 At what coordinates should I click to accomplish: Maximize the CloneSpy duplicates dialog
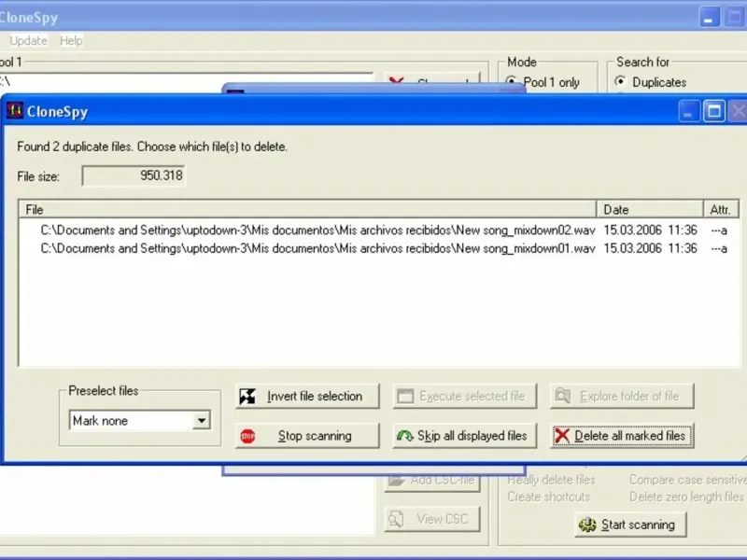(713, 111)
